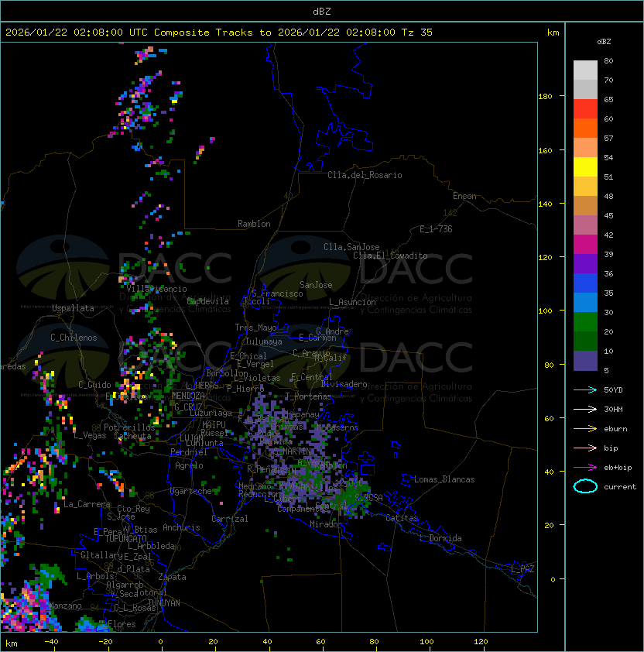Select the 'eb+bip' legend label

pos(618,468)
